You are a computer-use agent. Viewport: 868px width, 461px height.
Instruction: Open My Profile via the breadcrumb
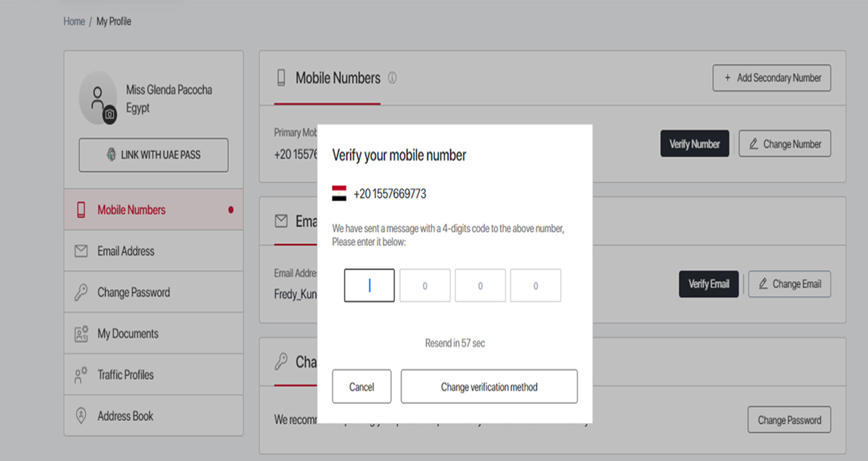pyautogui.click(x=113, y=21)
